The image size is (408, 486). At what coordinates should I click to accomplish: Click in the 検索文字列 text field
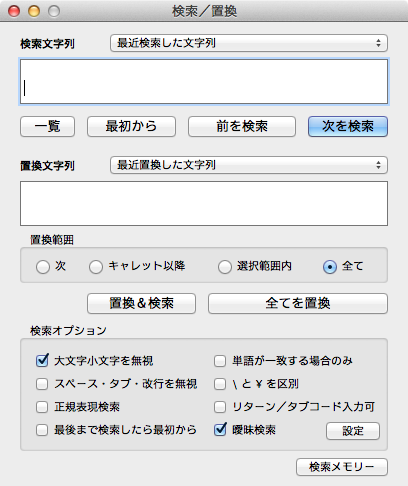pyautogui.click(x=204, y=82)
